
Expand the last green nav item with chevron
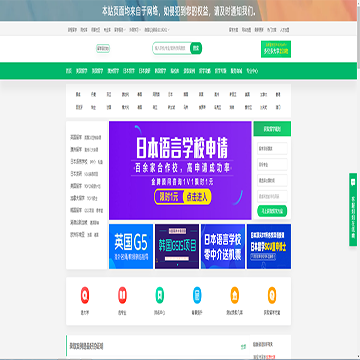(x=252, y=71)
